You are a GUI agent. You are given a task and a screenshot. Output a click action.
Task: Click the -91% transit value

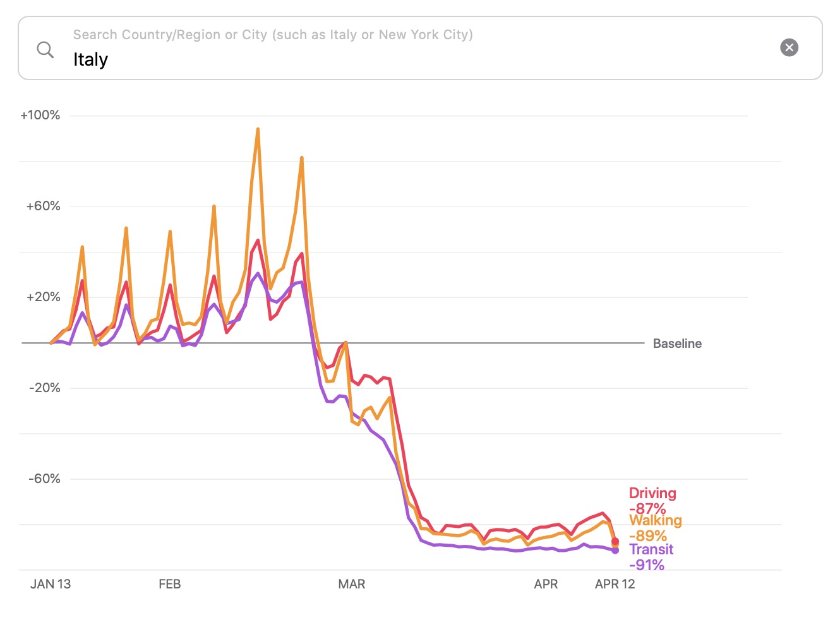pyautogui.click(x=646, y=564)
